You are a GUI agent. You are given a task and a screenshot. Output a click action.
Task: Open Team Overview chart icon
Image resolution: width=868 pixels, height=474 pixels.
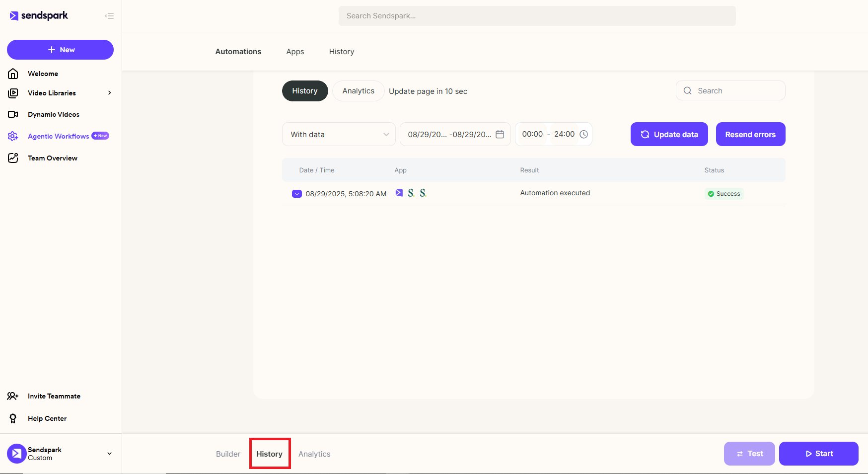(13, 158)
